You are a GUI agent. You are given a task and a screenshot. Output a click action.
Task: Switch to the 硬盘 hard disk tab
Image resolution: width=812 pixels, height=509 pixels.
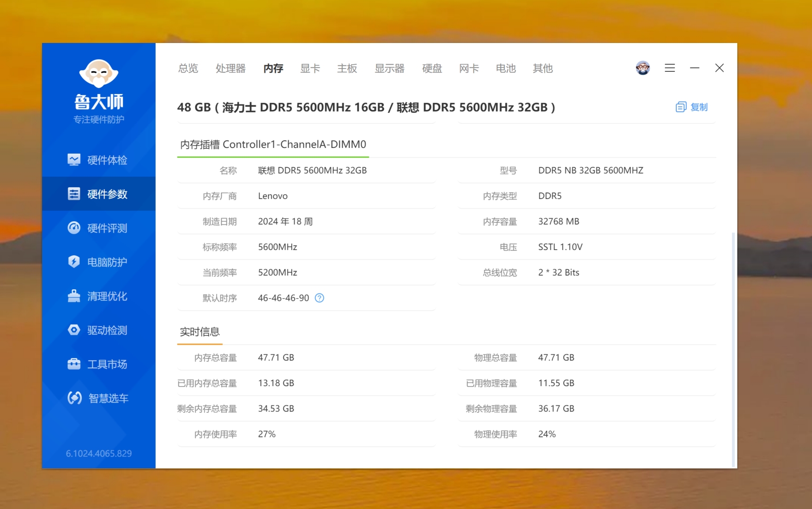click(432, 69)
